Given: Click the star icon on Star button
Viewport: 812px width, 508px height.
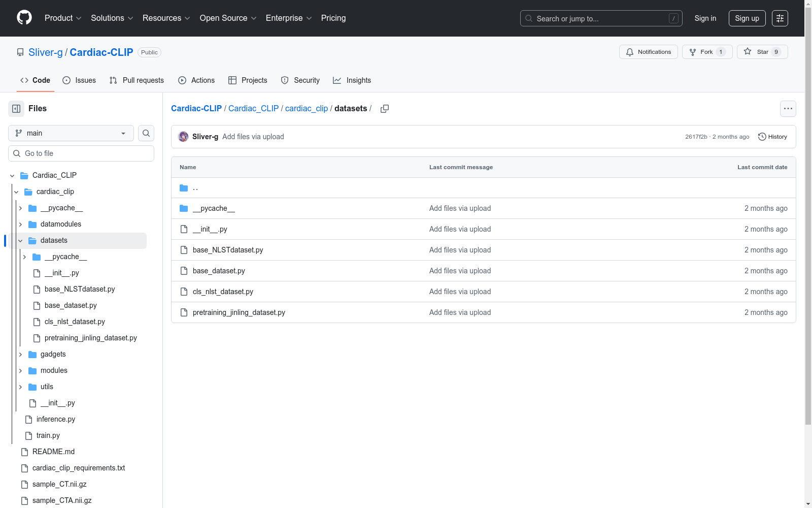Looking at the screenshot, I should pyautogui.click(x=748, y=52).
